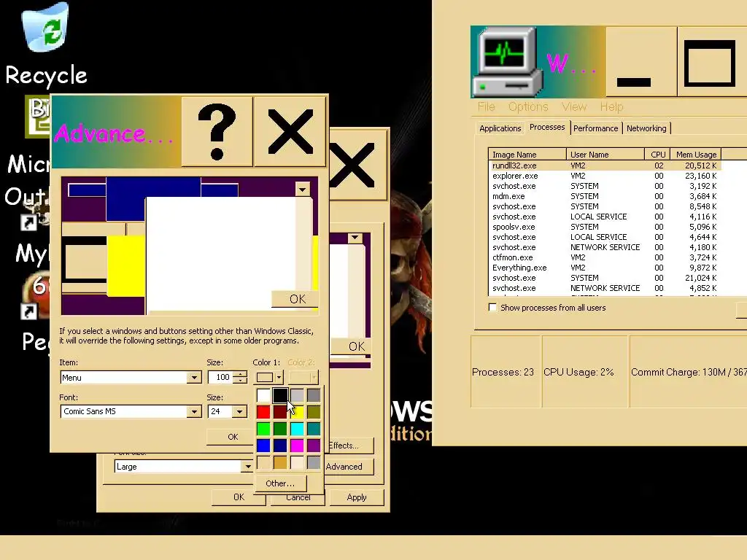Click the item Size field showing 100

[221, 377]
